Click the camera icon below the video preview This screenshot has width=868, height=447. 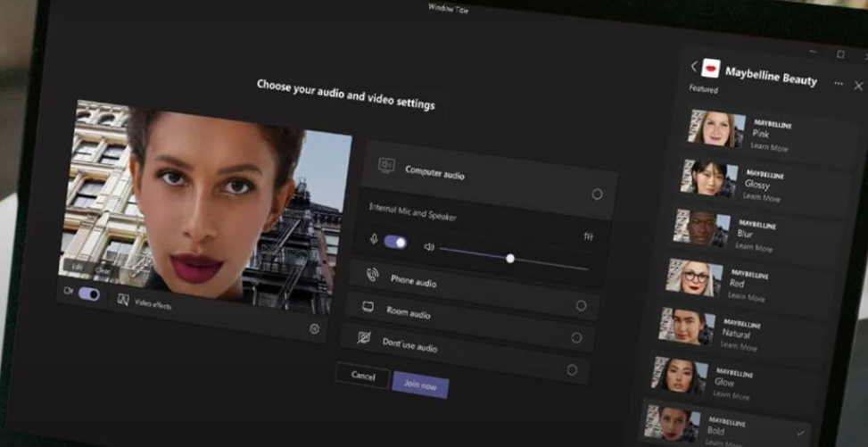click(x=69, y=290)
